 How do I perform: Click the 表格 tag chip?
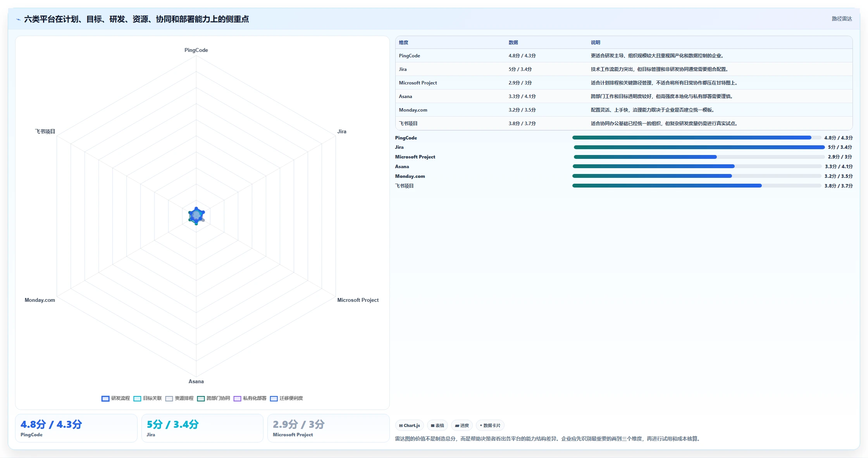point(437,425)
